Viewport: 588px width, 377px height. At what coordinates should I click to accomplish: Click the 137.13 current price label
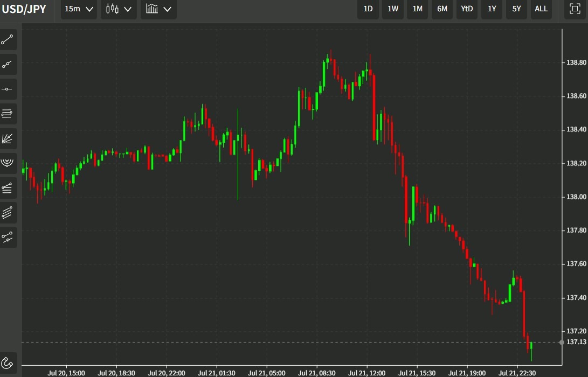point(576,342)
